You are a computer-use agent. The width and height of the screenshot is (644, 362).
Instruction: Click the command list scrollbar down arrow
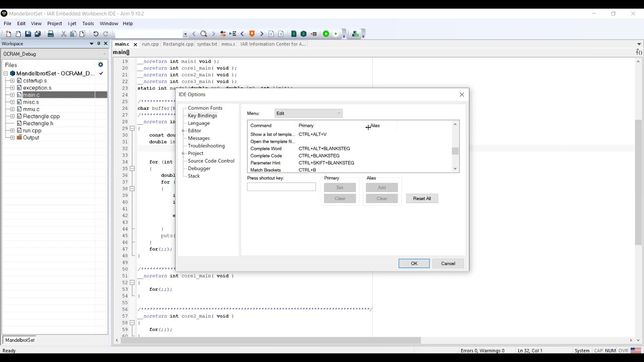(x=455, y=169)
